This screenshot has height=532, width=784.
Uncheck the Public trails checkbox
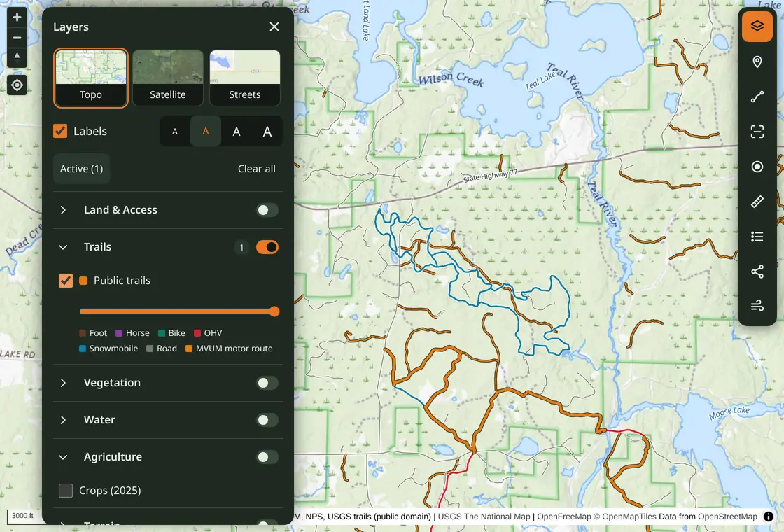tap(66, 281)
